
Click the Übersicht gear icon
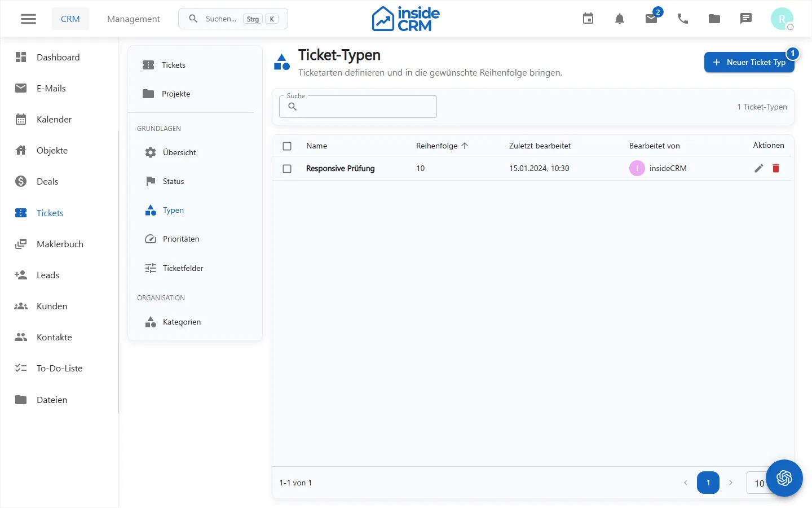151,152
